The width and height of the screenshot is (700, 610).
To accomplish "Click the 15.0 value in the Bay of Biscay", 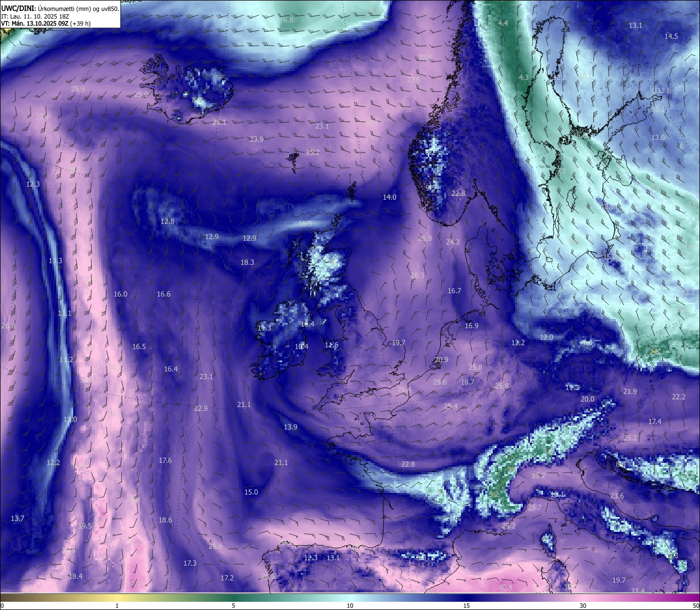I will [x=251, y=492].
